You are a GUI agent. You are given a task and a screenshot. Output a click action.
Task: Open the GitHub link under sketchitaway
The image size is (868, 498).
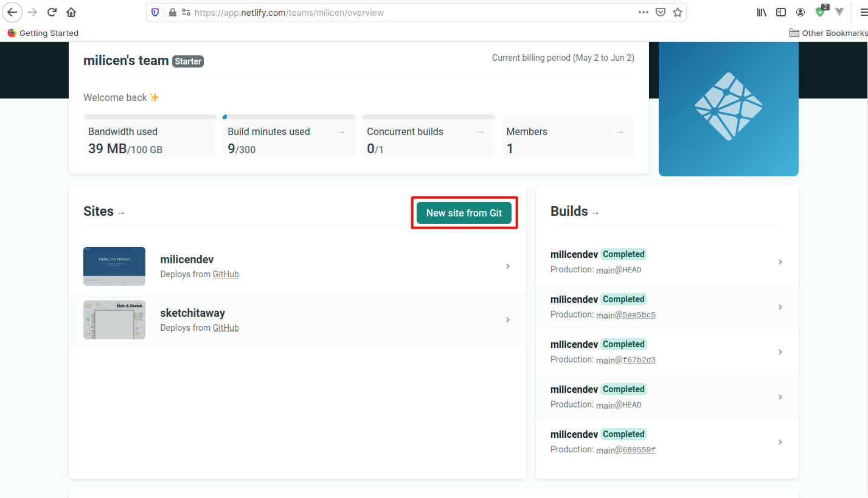[226, 328]
